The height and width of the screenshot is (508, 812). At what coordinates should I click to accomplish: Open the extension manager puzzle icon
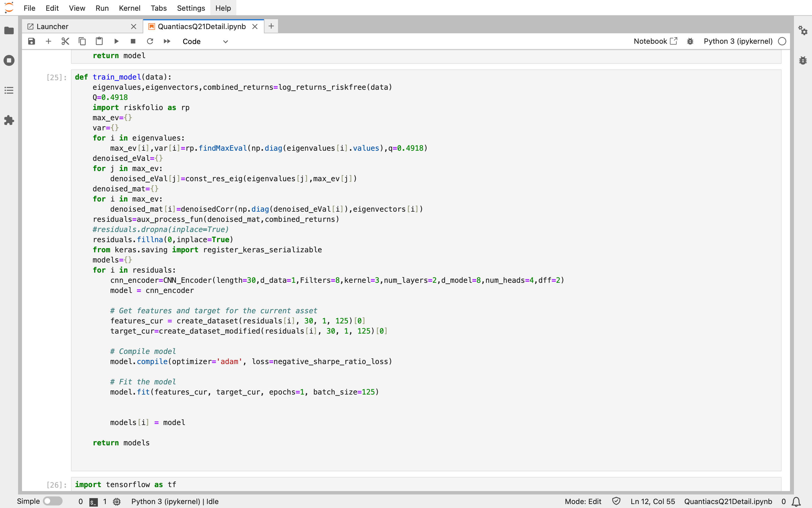coord(9,120)
